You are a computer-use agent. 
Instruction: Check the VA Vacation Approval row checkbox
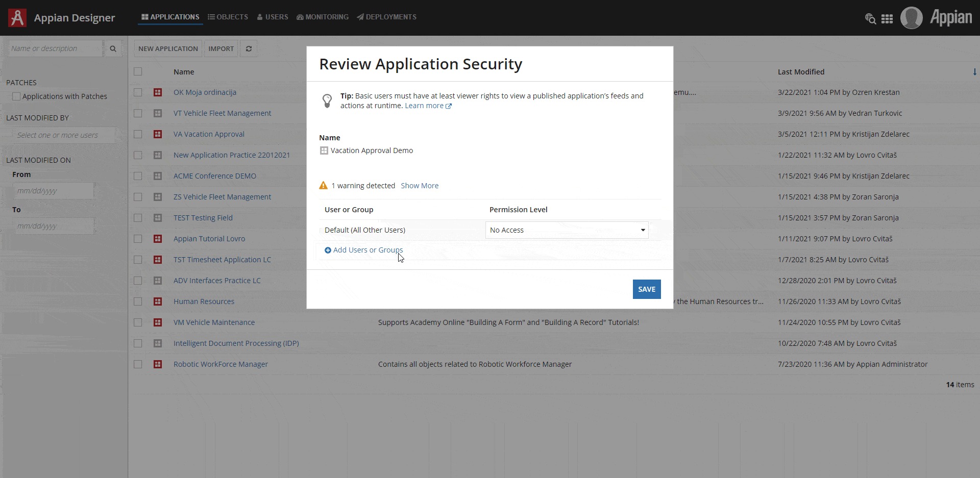coord(138,134)
